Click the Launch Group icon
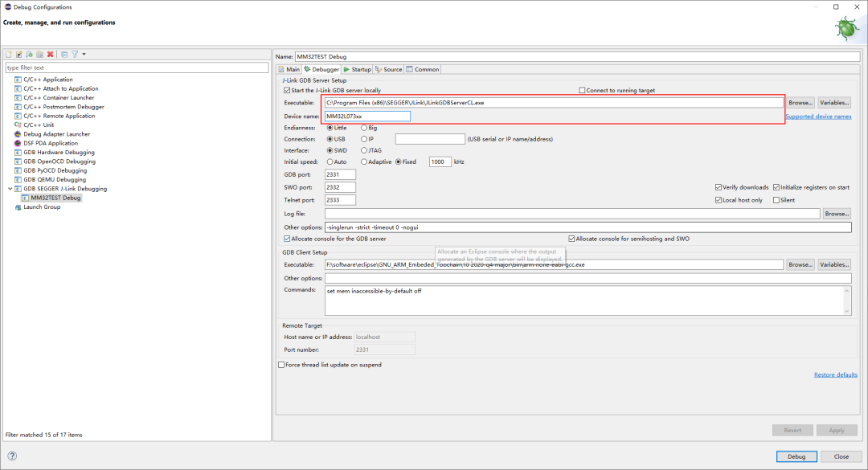 click(18, 207)
